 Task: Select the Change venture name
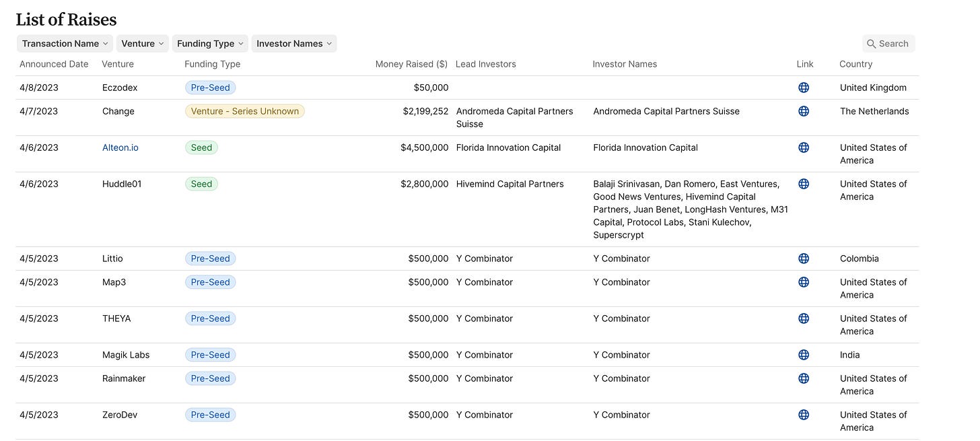(x=118, y=111)
